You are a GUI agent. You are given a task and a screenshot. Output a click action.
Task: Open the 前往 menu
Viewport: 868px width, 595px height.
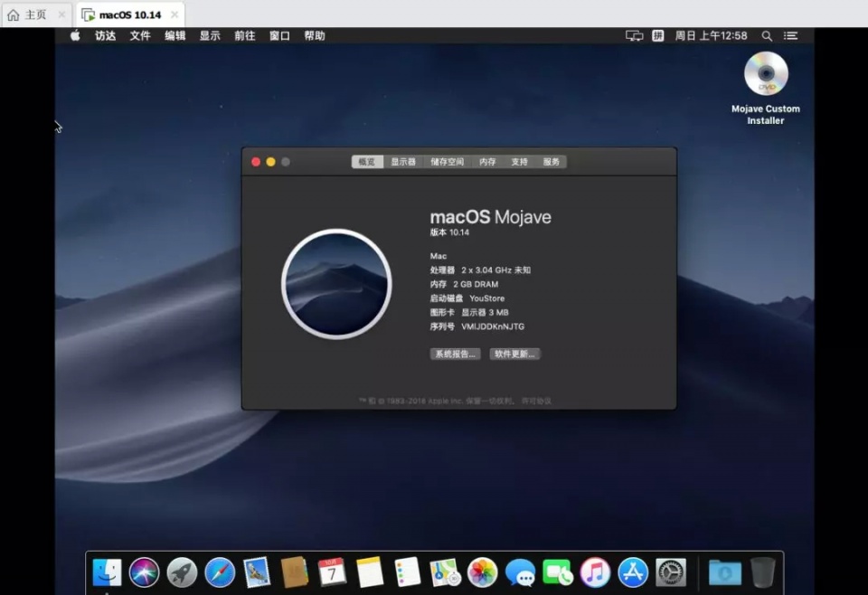click(x=245, y=36)
